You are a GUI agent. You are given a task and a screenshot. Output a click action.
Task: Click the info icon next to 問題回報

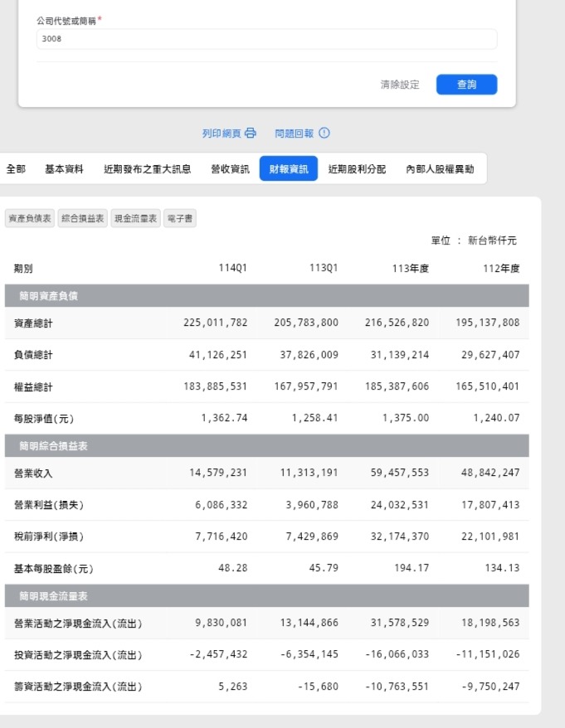coord(324,133)
